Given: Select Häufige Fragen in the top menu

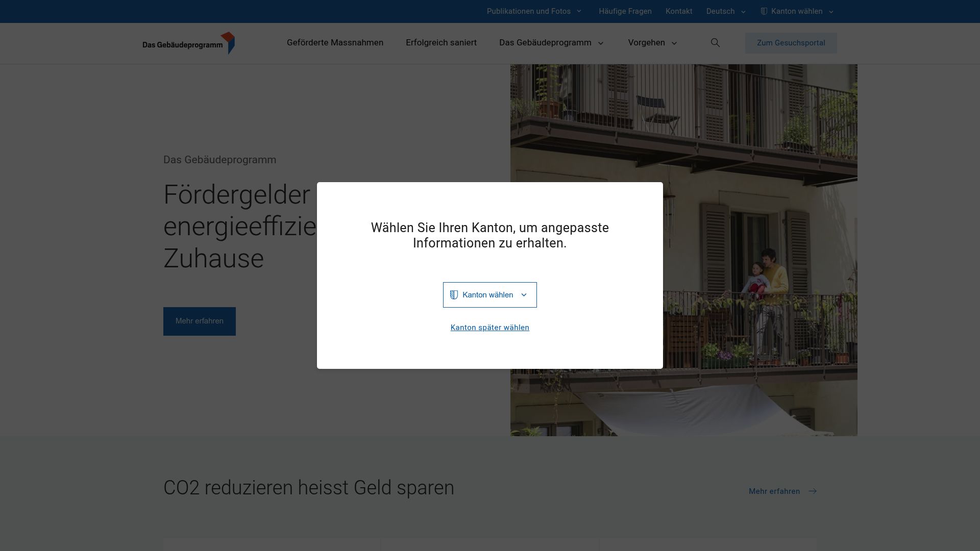Looking at the screenshot, I should coord(625,11).
